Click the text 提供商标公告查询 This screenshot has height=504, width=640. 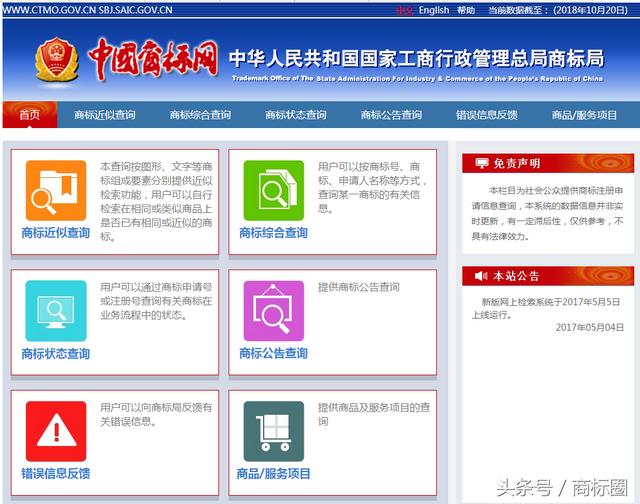click(x=359, y=287)
